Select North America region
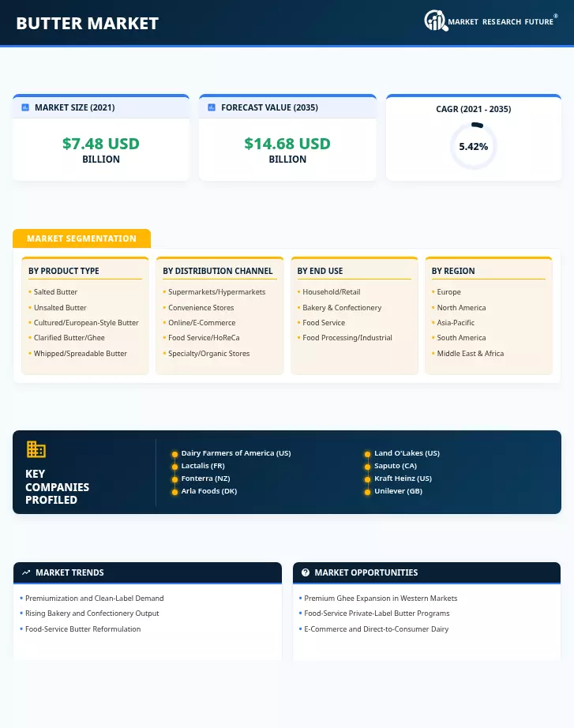 [461, 307]
